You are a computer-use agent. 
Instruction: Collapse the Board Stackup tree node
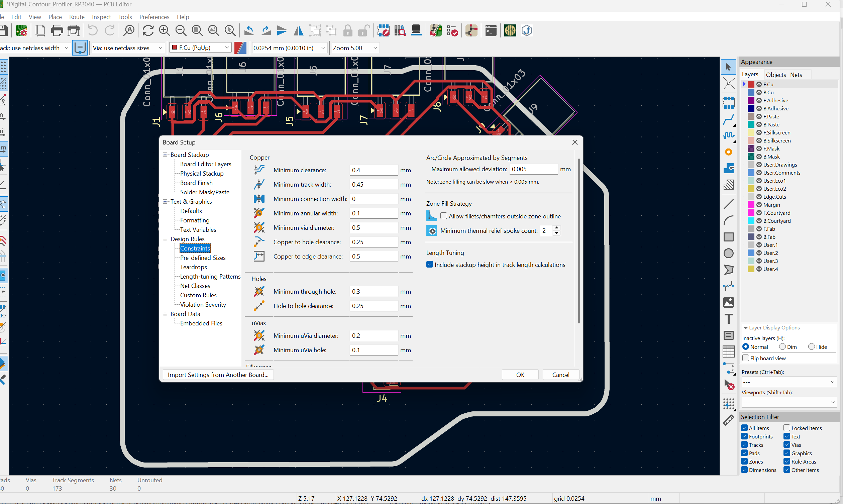[165, 155]
